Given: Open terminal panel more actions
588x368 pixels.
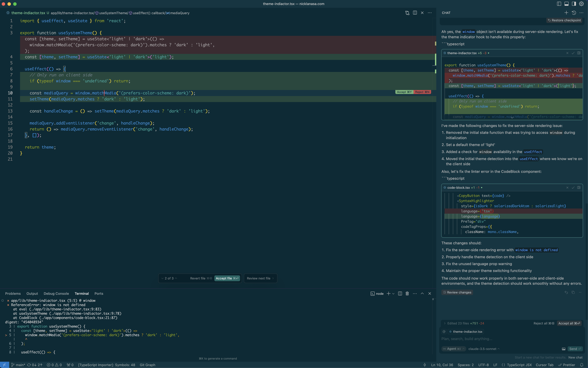Looking at the screenshot, I should (x=415, y=293).
